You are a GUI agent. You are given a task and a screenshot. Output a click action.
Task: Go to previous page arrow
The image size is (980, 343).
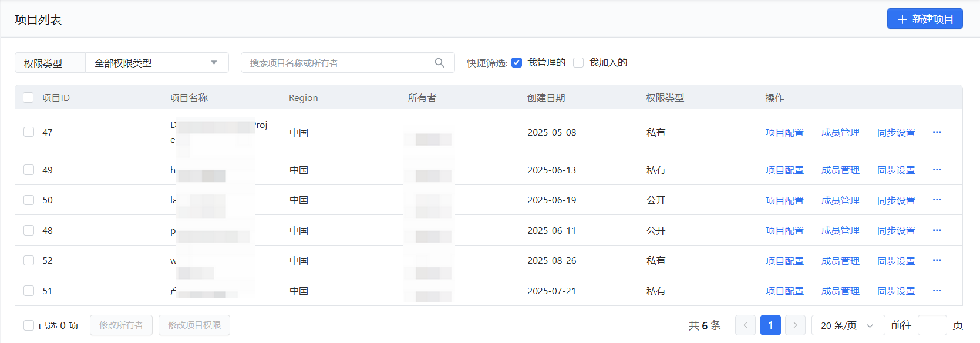745,325
